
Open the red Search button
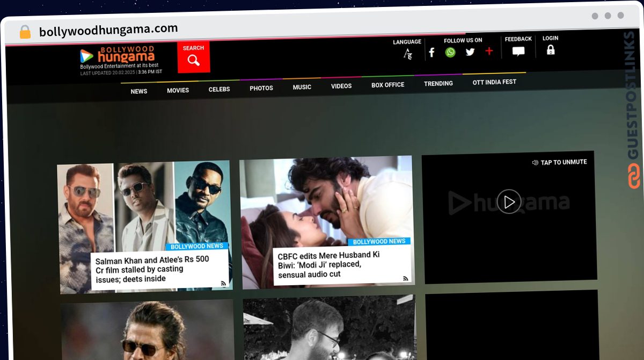194,57
